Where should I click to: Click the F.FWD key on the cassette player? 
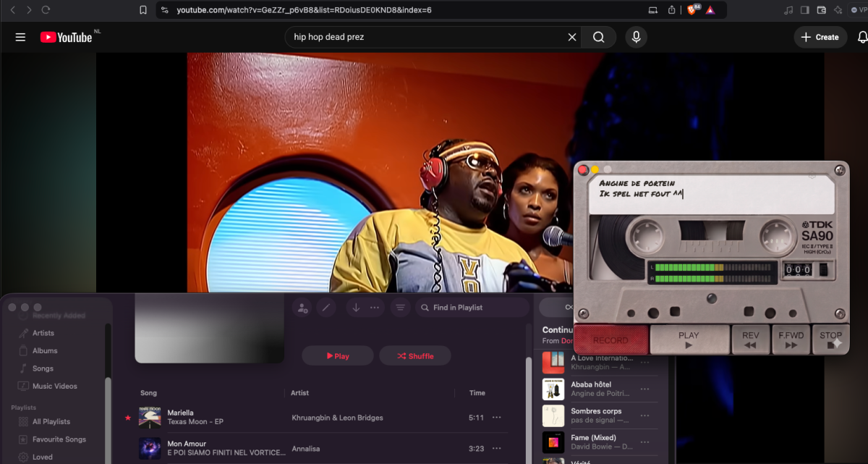pos(791,339)
